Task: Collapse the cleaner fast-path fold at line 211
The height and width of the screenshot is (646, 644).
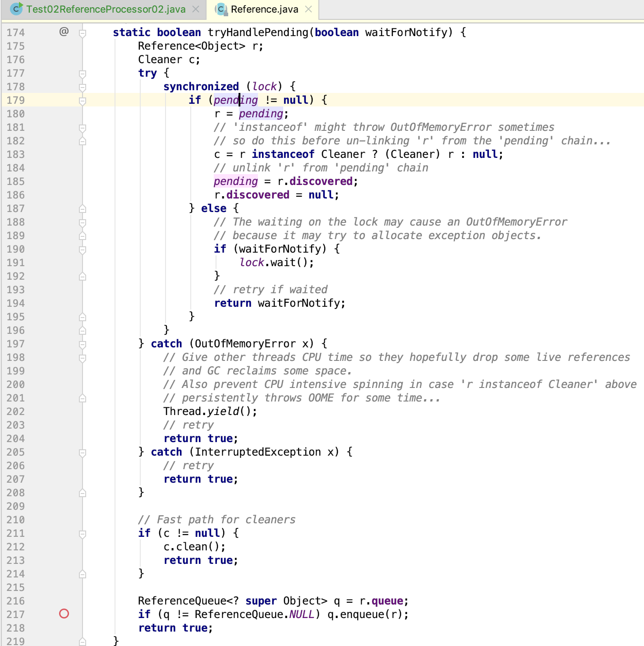Action: click(x=82, y=533)
